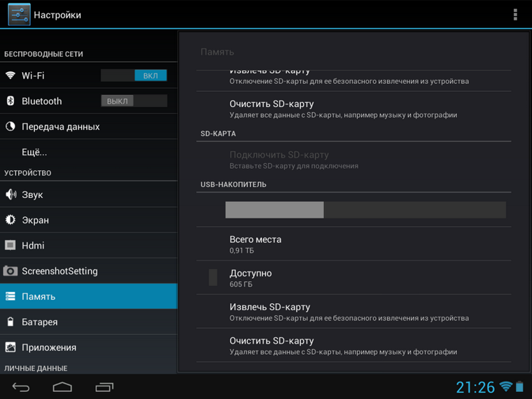Tap the Hdmi display icon

[x=10, y=245]
